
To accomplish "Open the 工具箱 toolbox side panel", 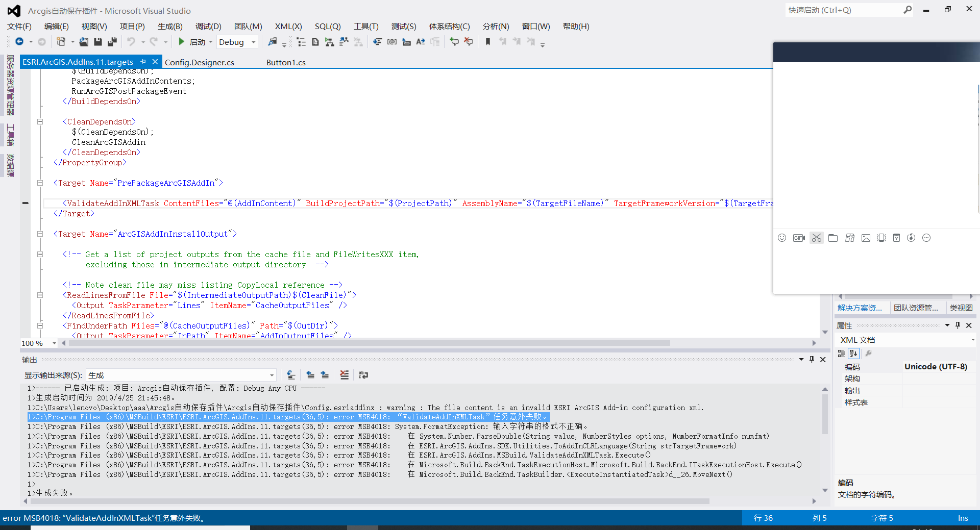I will coord(10,135).
